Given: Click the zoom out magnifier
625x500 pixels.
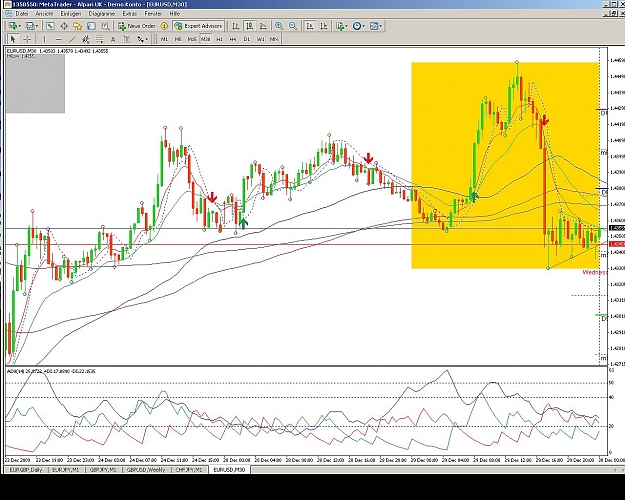Looking at the screenshot, I should pyautogui.click(x=293, y=26).
